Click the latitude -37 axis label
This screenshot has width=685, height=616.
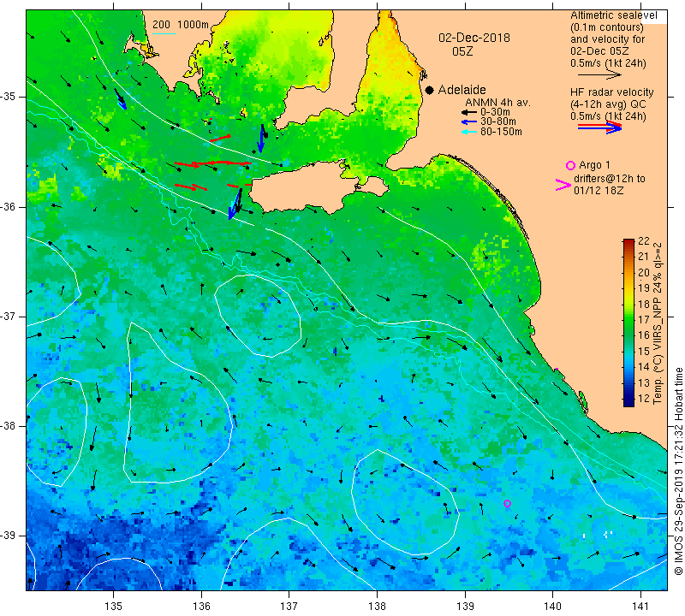click(8, 316)
